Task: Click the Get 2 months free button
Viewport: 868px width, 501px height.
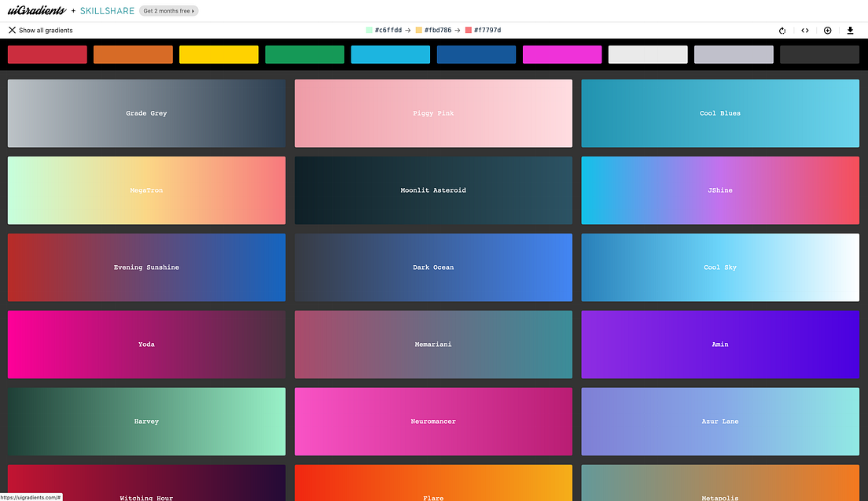Action: coord(168,10)
